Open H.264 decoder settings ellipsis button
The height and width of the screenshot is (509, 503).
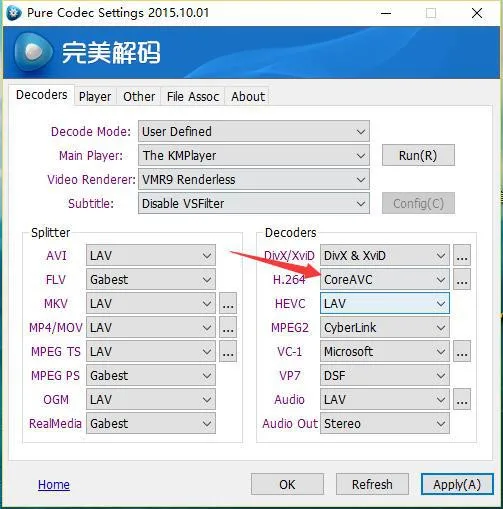pos(462,279)
